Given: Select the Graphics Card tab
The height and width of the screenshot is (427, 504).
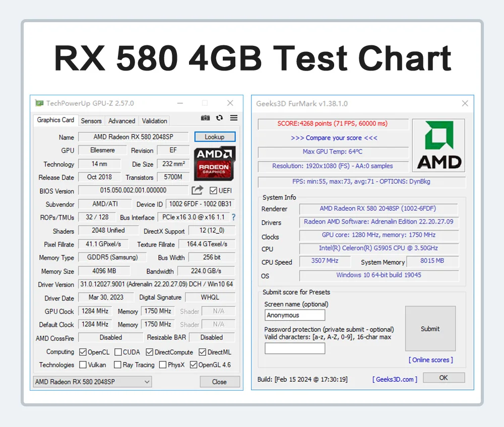Looking at the screenshot, I should point(55,120).
